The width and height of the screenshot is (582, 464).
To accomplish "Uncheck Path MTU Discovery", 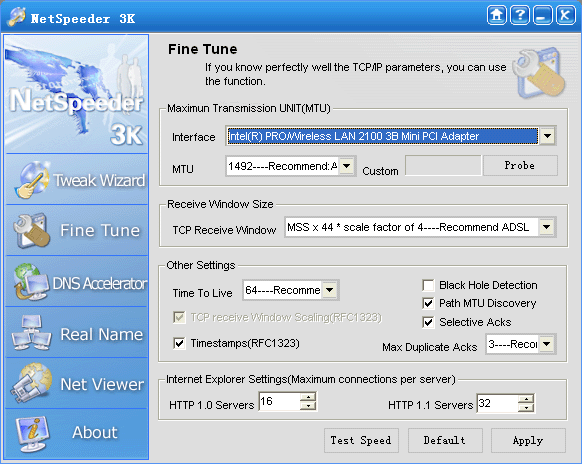I will coord(428,303).
